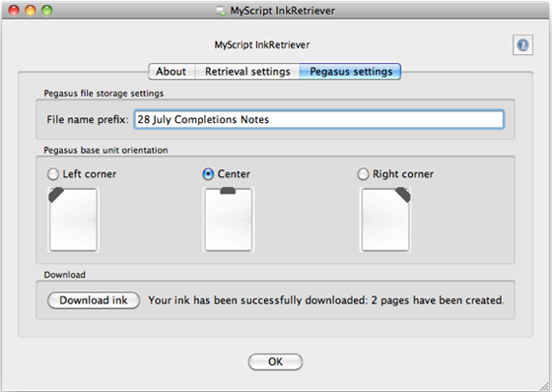Viewport: 552px width, 392px height.
Task: Click the 'Pegasus base unit orientation' label
Action: point(105,151)
